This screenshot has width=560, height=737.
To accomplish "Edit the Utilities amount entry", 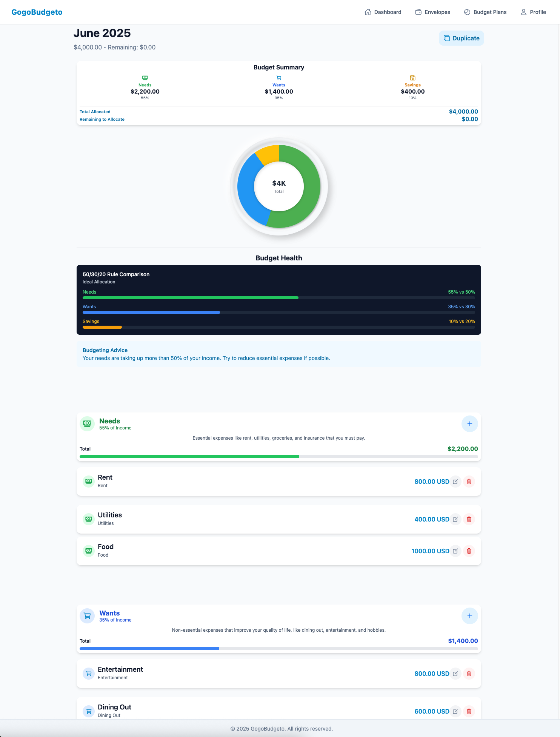I will 455,519.
